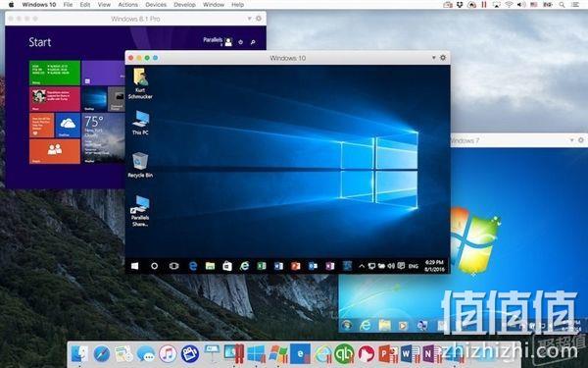
Task: Open Excel from the Windows 10 taskbar
Action: pos(262,266)
